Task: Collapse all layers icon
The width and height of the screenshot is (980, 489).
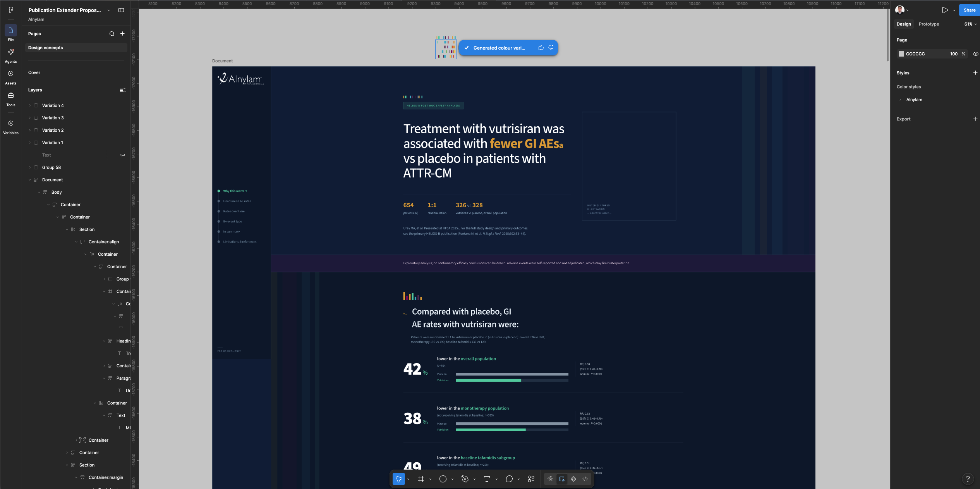Action: pos(122,90)
